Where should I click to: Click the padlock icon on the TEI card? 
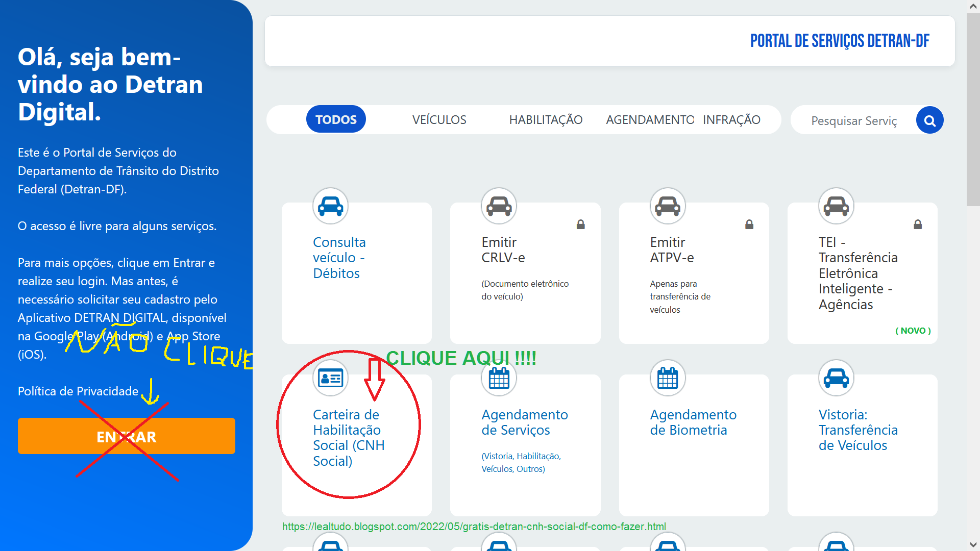pos(918,224)
